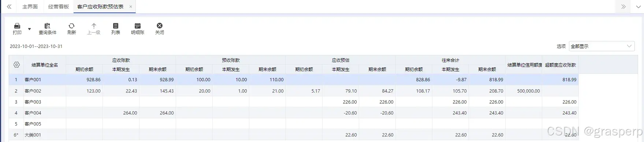This screenshot has width=644, height=142.
Task: Expand tab list chevron at top right
Action: (x=638, y=7)
